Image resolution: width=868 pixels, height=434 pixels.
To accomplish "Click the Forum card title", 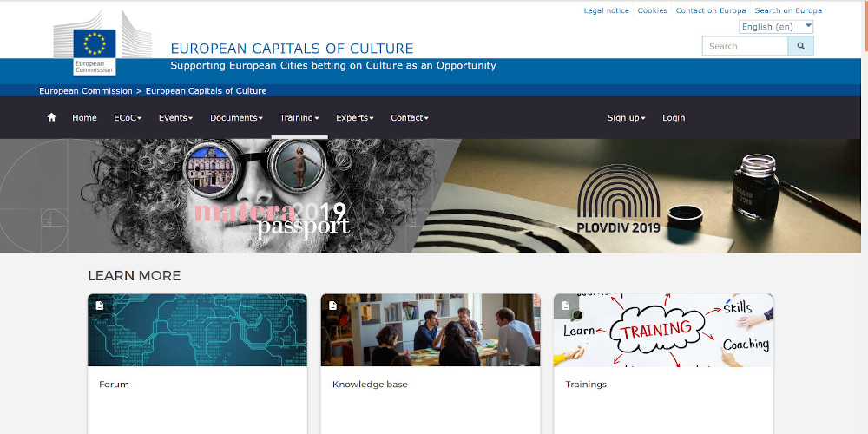I will coord(114,385).
